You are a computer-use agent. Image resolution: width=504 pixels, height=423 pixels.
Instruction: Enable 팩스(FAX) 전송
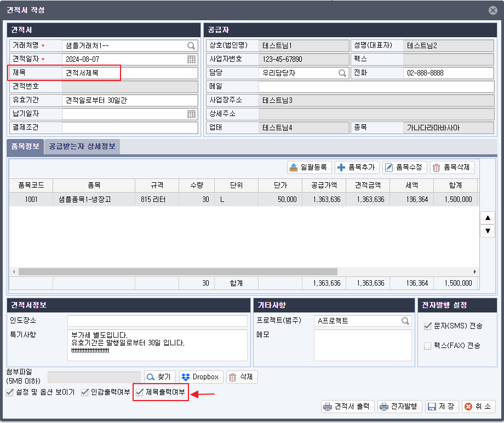click(x=427, y=346)
